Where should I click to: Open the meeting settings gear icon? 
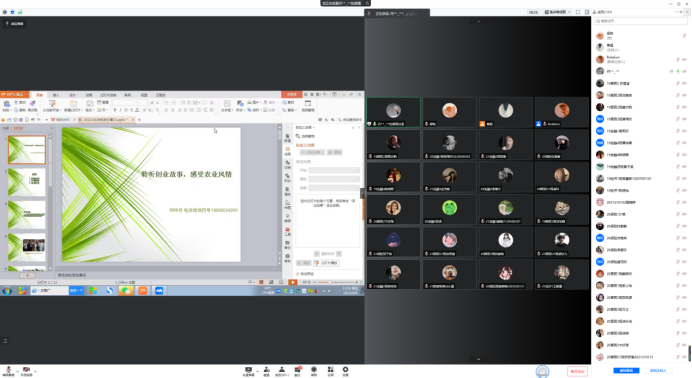346,371
